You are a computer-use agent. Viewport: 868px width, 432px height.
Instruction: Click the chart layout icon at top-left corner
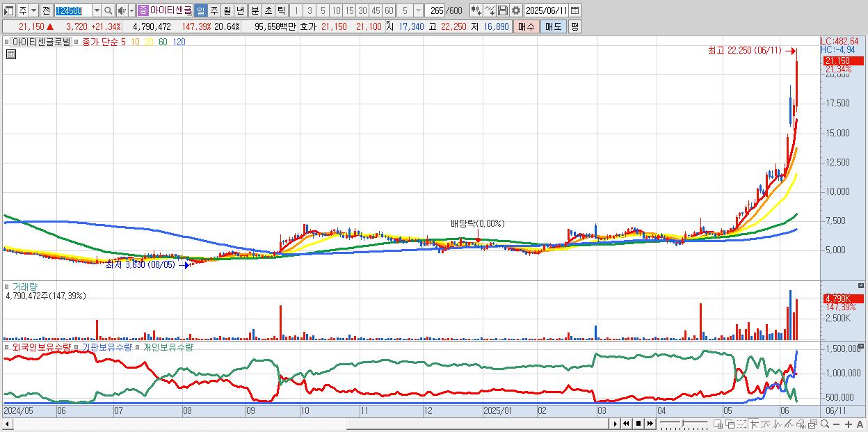[9, 10]
